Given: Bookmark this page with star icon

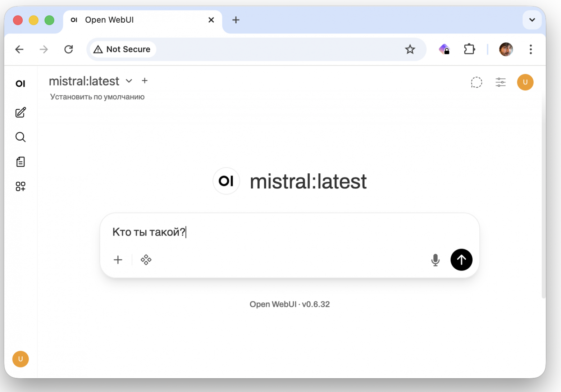Looking at the screenshot, I should (410, 49).
